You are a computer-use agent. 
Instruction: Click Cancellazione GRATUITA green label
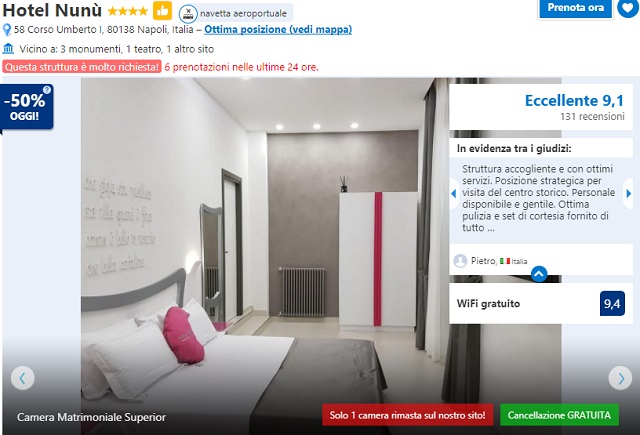559,415
